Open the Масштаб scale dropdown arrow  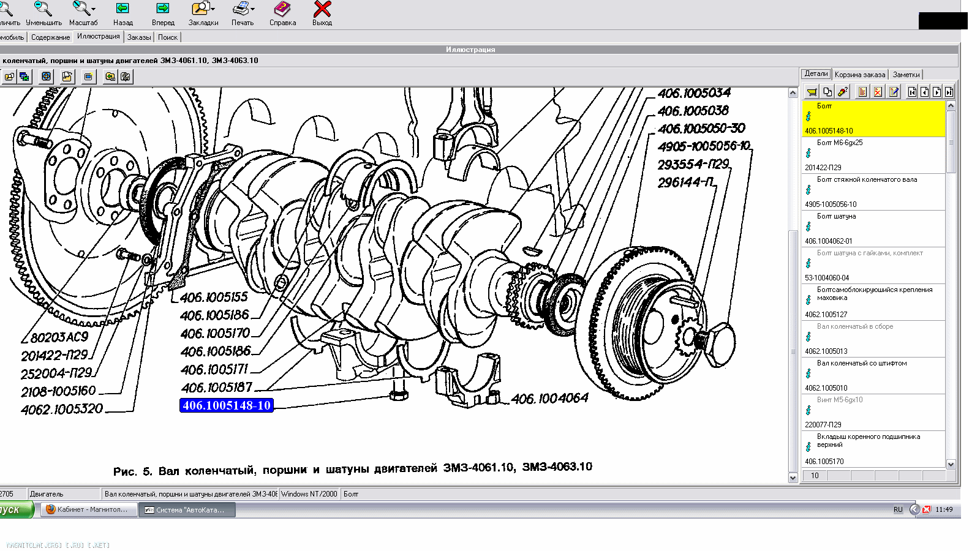tap(93, 9)
